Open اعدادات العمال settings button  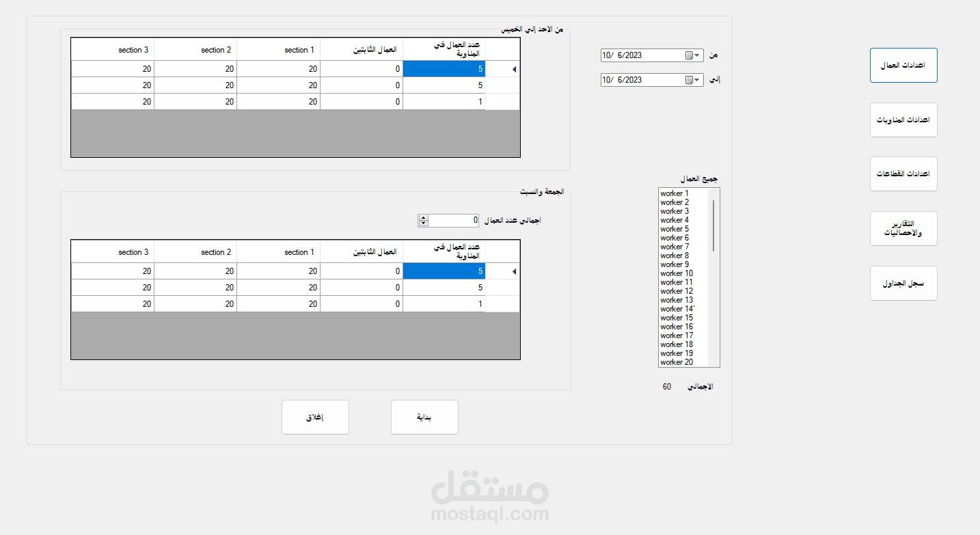point(903,66)
